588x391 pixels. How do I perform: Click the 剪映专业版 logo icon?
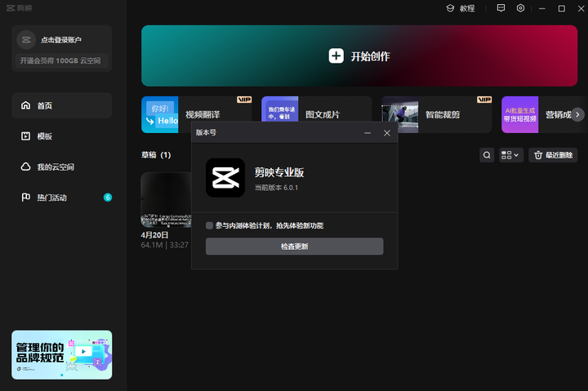[x=225, y=178]
